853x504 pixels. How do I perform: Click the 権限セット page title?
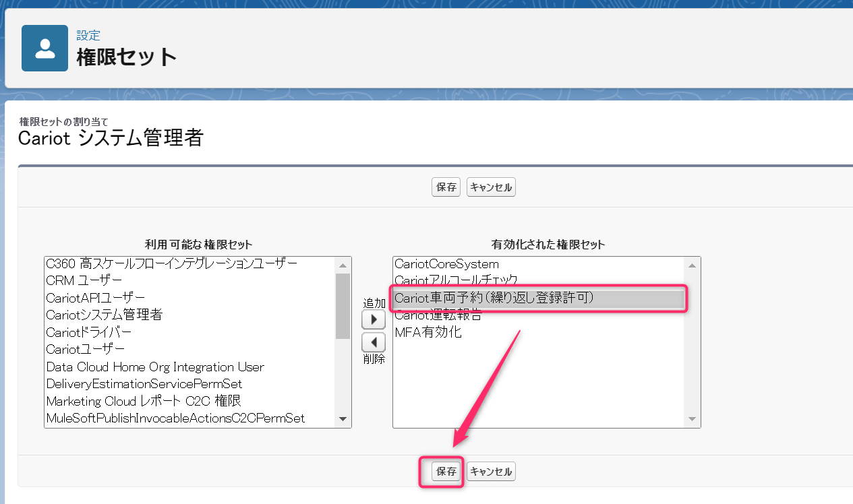(x=127, y=57)
